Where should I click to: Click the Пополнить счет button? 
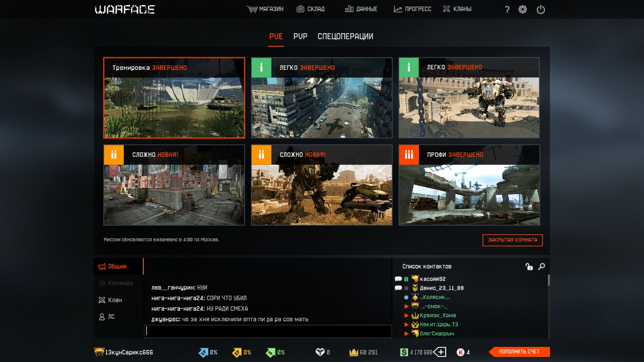tap(519, 352)
